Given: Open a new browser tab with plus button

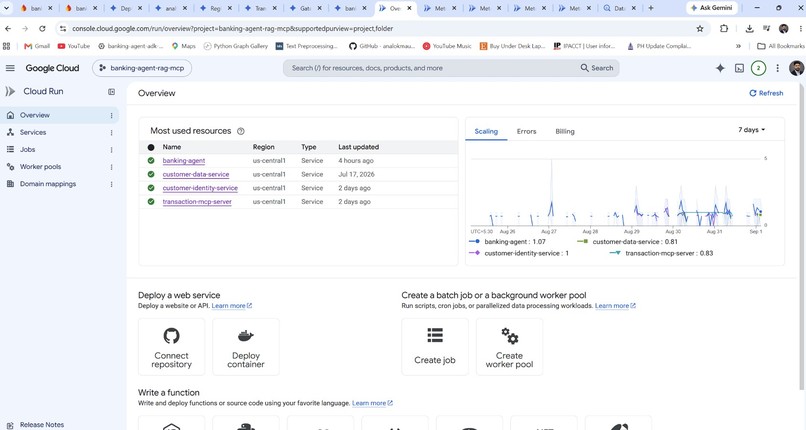Looking at the screenshot, I should [651, 8].
